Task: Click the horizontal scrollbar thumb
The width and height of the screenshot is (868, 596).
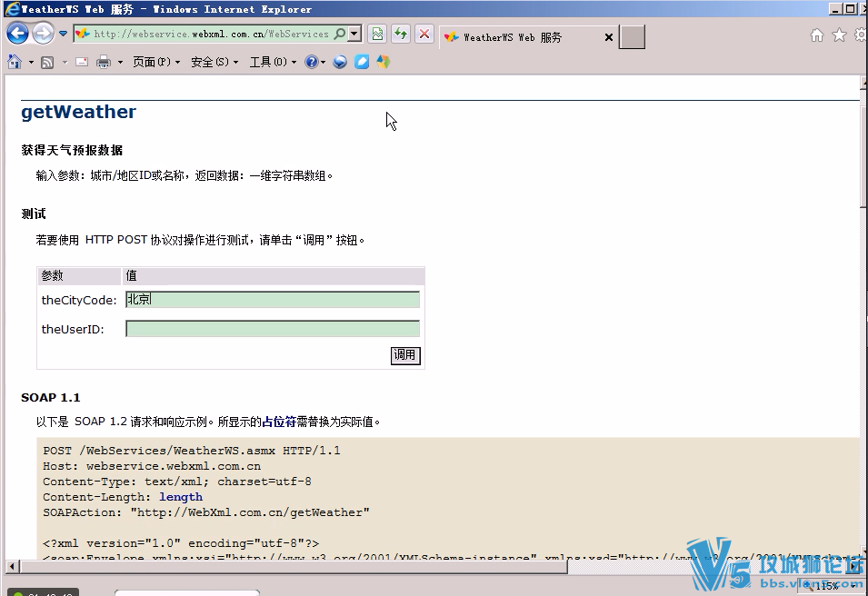Action: pyautogui.click(x=294, y=566)
